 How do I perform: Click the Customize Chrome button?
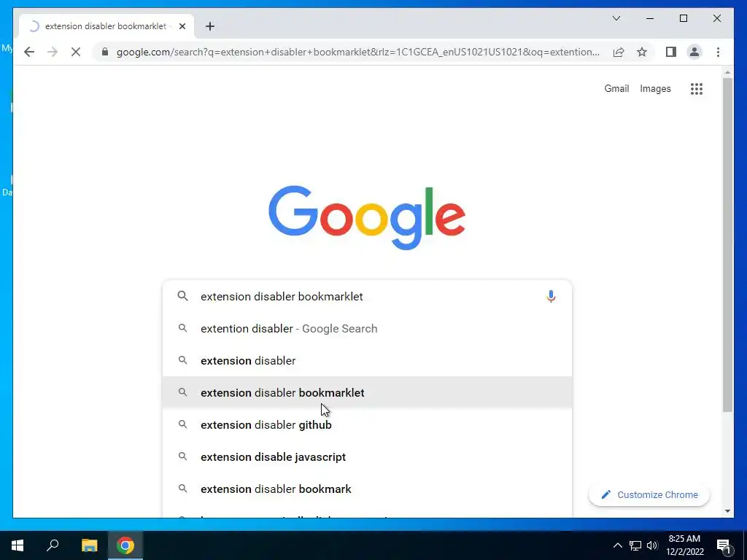pos(649,495)
